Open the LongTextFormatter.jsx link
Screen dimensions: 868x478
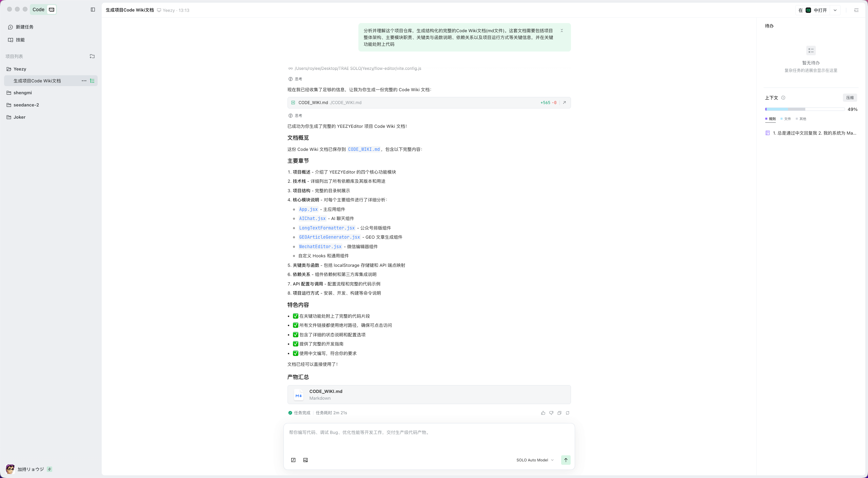tap(327, 228)
